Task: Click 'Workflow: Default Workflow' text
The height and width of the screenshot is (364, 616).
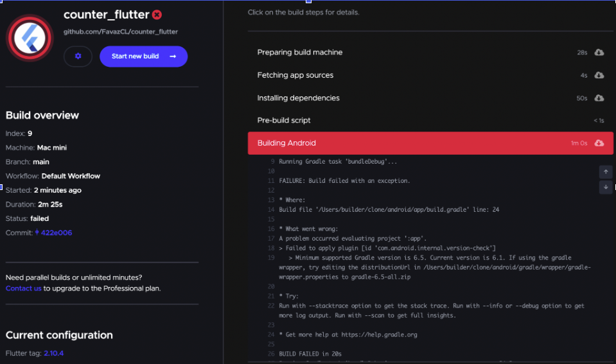Action: [53, 176]
